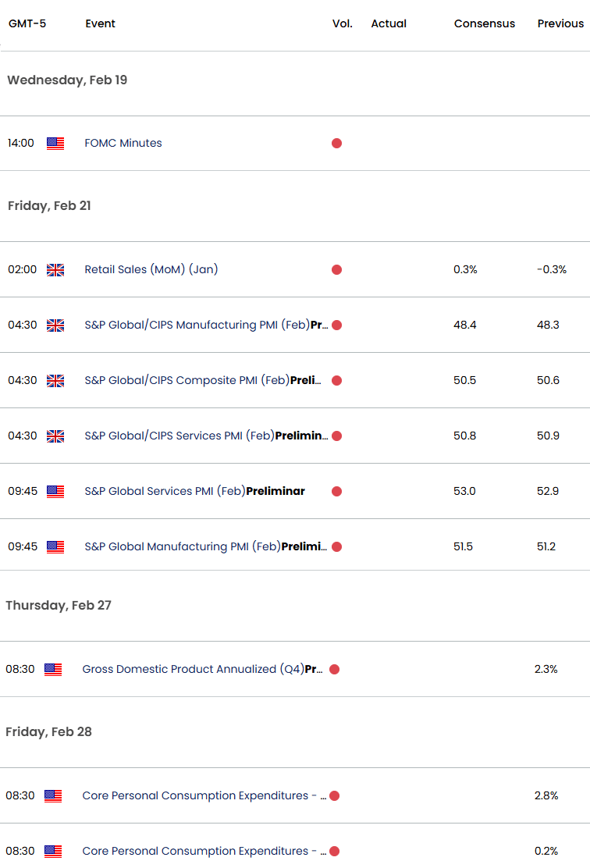Click the Consensus column header
Image resolution: width=590 pixels, height=868 pixels.
point(485,23)
